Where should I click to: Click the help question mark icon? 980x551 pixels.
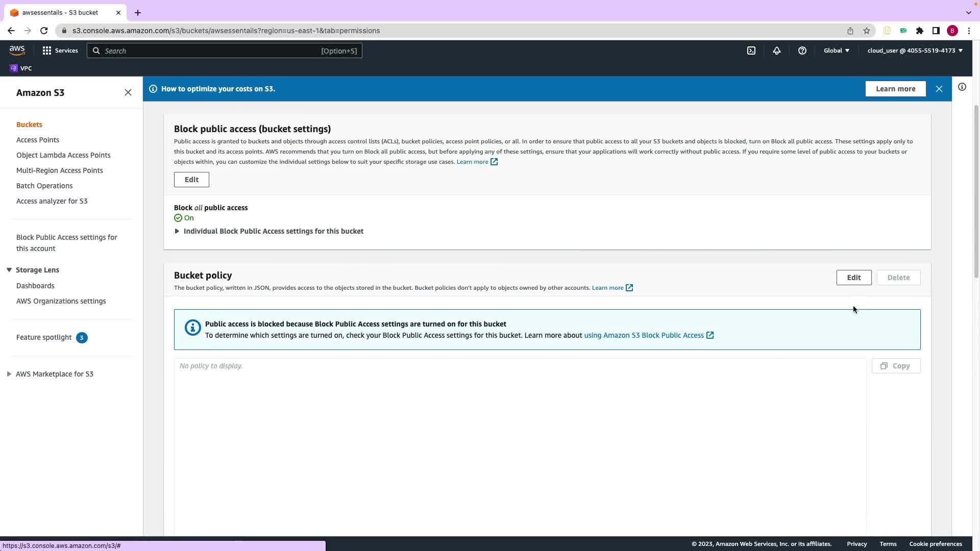[x=802, y=51]
